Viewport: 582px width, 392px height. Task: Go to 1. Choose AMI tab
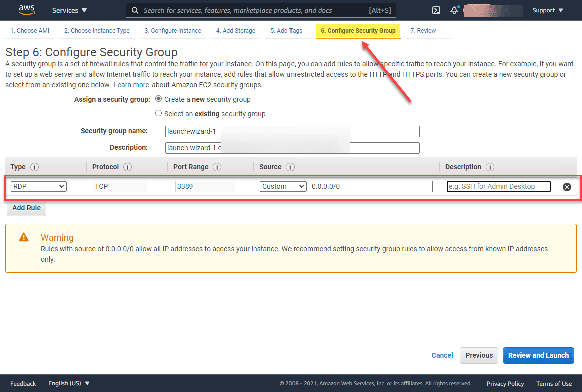(x=30, y=31)
